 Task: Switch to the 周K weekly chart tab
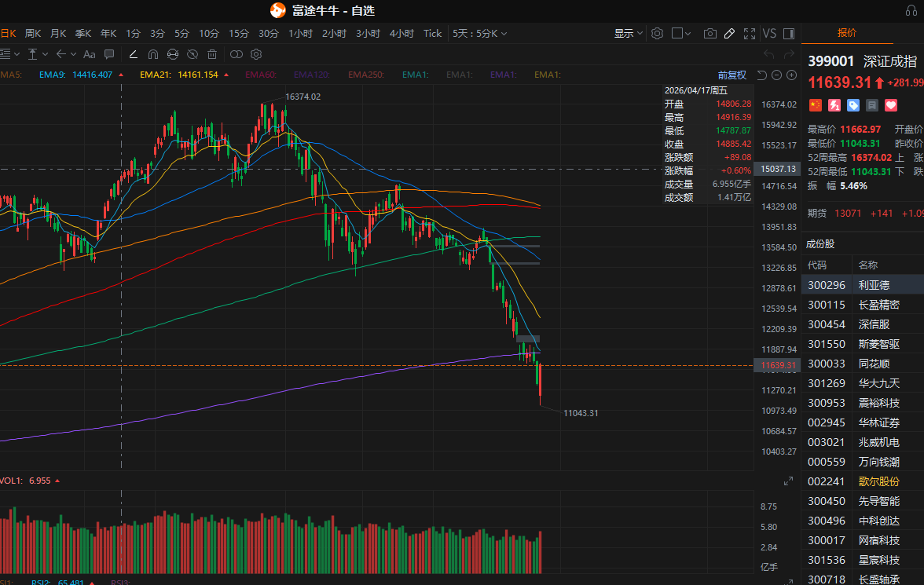pos(33,34)
